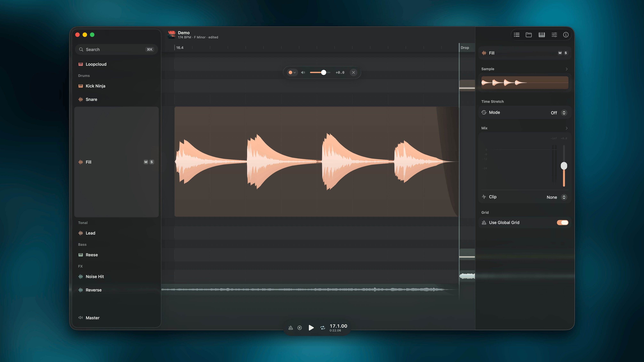Open the folder browser icon

528,35
